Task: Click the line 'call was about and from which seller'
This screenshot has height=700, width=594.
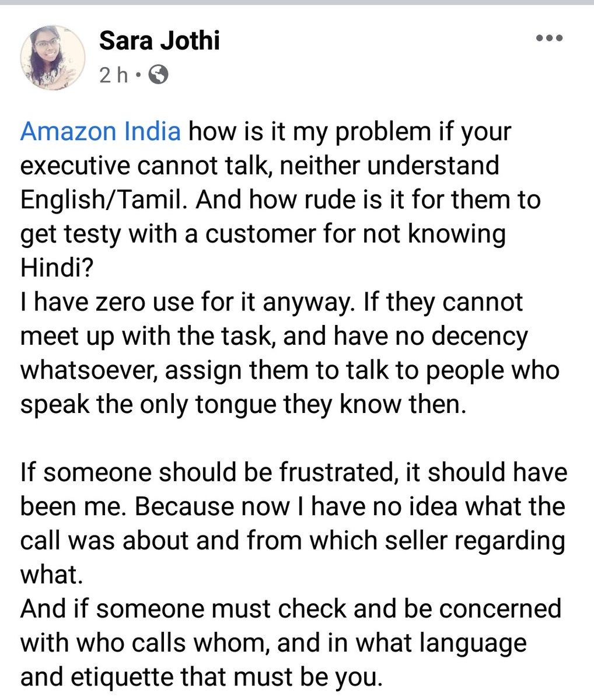Action: (293, 541)
